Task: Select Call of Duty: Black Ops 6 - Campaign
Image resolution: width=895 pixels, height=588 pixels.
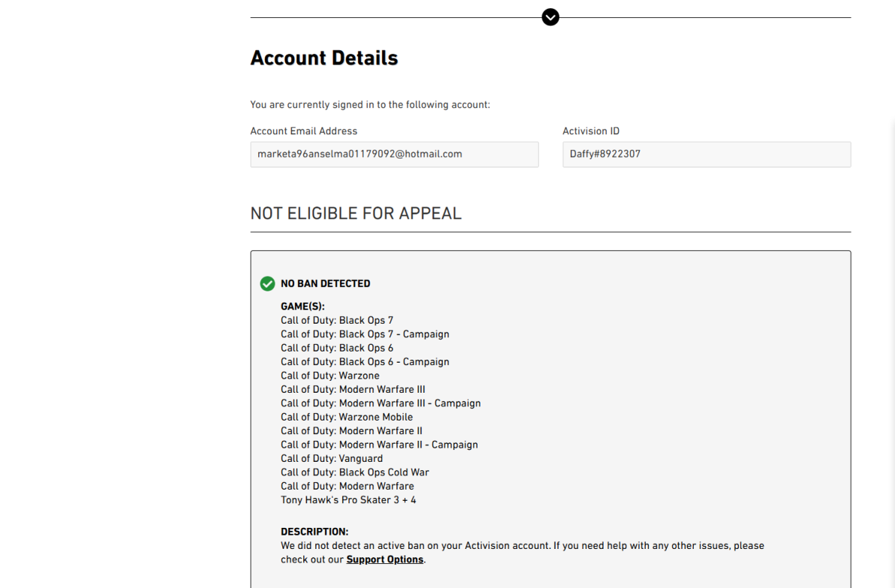Action: [365, 362]
